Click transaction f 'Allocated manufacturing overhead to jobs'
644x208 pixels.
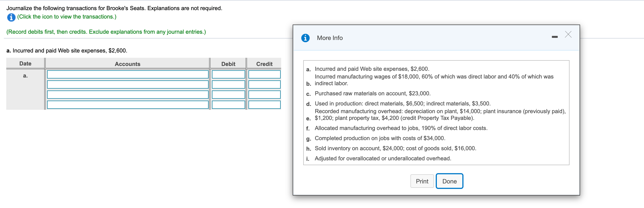401,128
